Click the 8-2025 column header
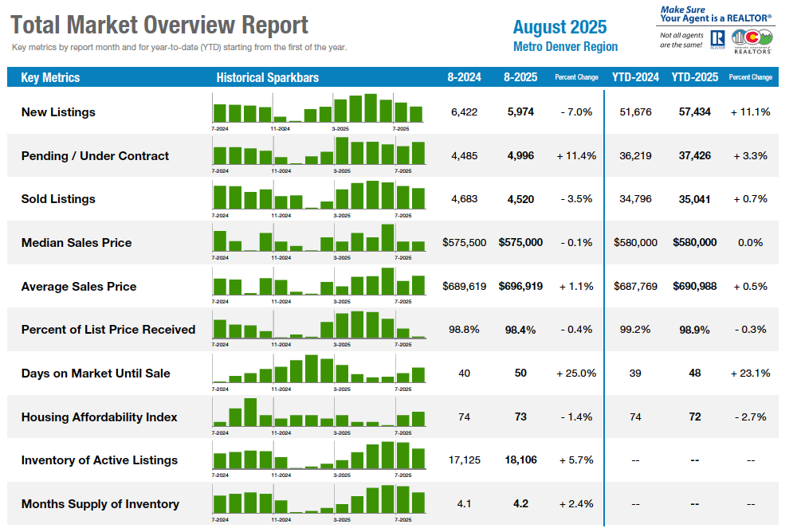Image resolution: width=797 pixels, height=532 pixels. (520, 78)
